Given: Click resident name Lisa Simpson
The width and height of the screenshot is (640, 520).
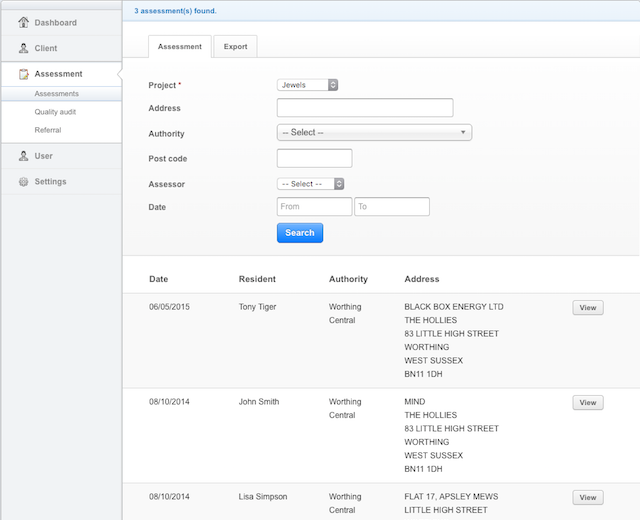Looking at the screenshot, I should [x=263, y=497].
